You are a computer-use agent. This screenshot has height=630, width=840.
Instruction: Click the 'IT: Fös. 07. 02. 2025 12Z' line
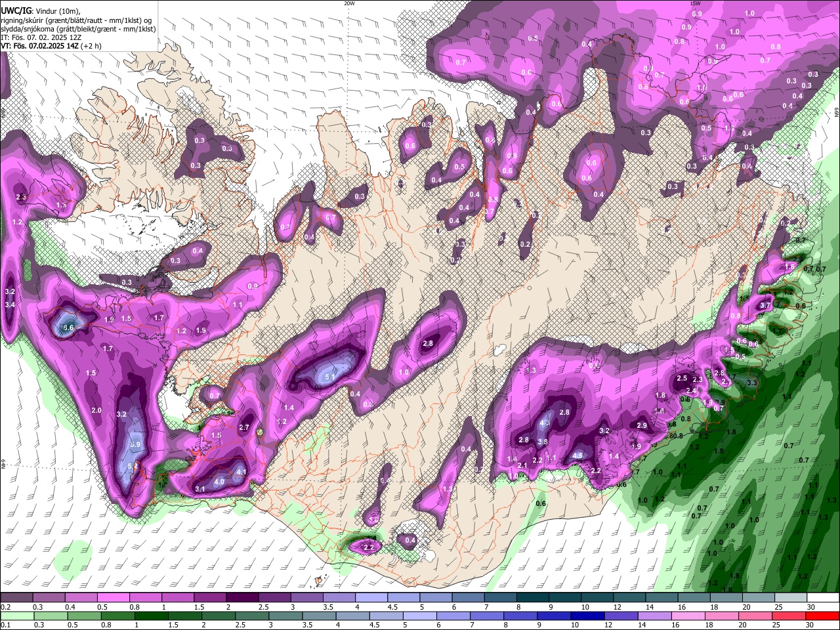(x=41, y=37)
